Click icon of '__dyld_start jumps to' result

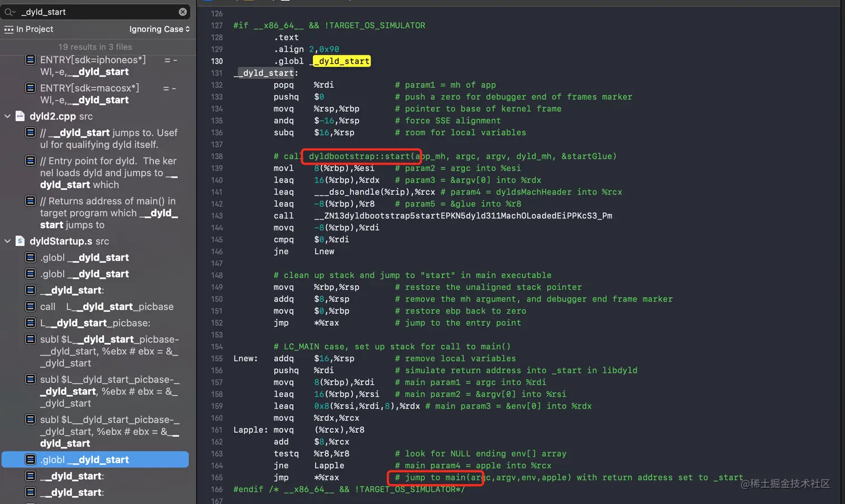coord(31,132)
